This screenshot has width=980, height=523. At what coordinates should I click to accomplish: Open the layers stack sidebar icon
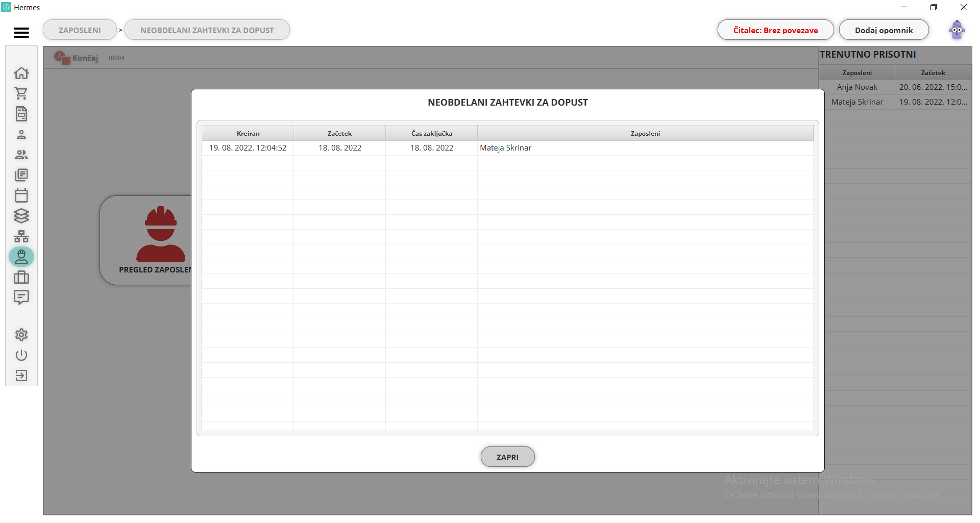coord(21,216)
